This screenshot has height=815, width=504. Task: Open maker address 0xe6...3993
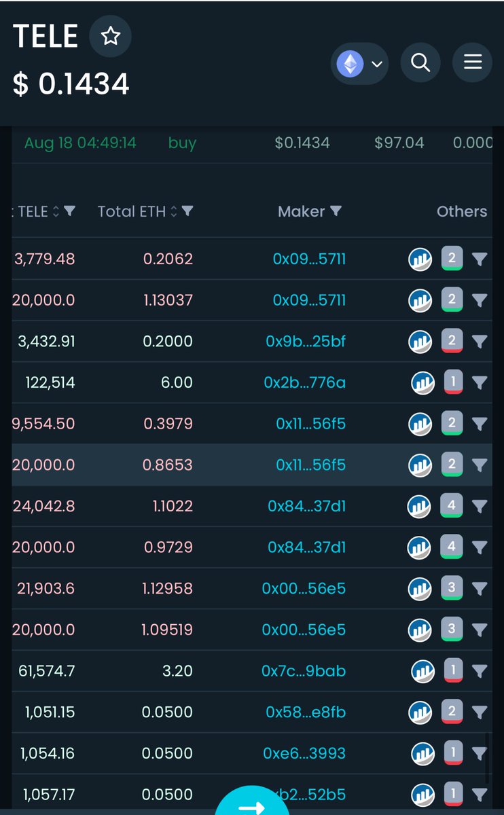click(x=304, y=753)
